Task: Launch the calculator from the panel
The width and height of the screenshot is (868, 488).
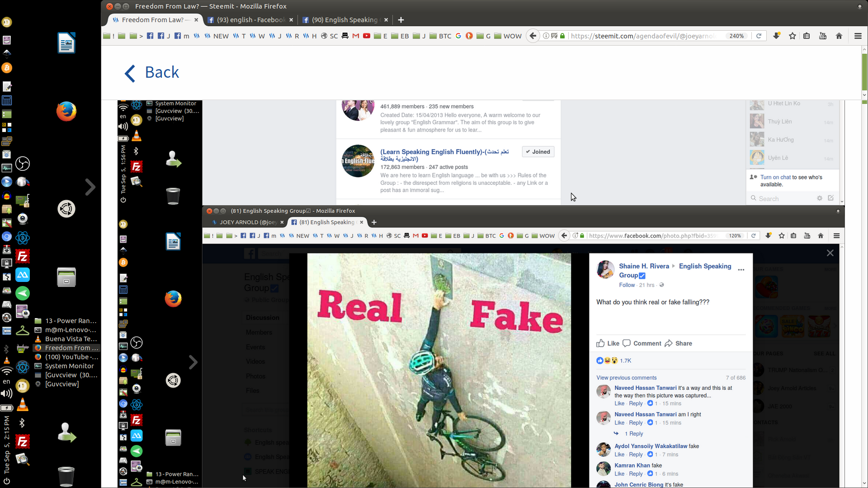Action: (x=7, y=100)
